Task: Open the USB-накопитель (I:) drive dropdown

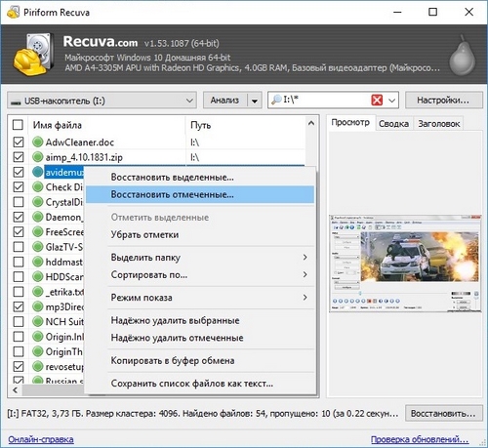Action: coord(102,101)
